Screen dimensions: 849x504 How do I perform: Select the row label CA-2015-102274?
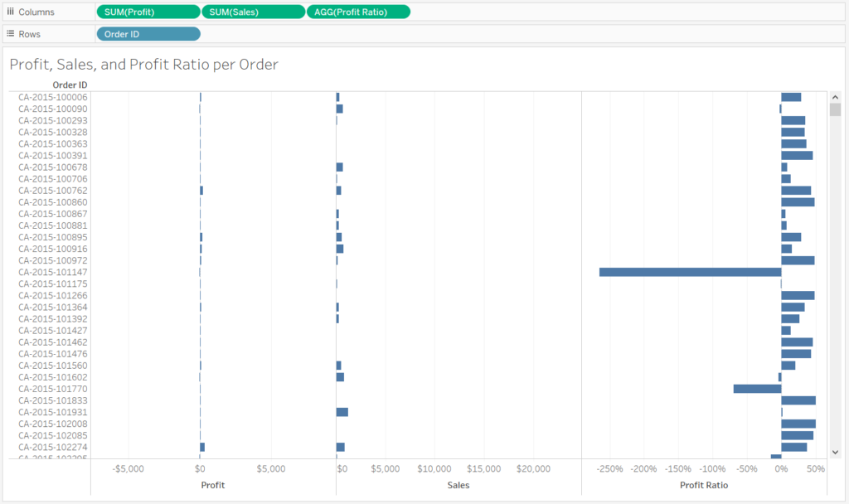[52, 447]
